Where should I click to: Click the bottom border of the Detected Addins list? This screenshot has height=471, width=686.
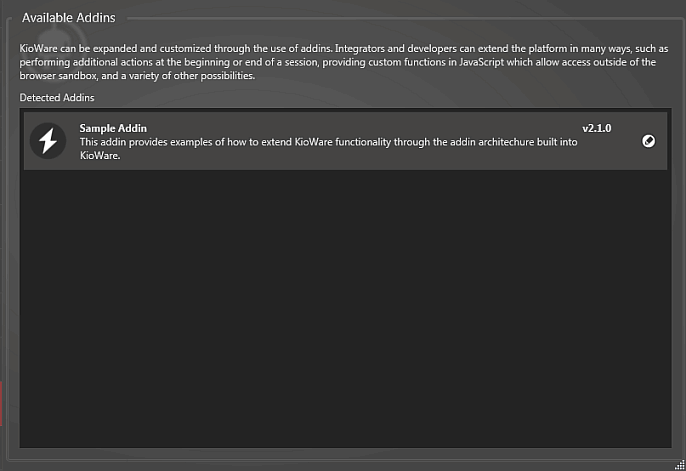[x=345, y=447]
